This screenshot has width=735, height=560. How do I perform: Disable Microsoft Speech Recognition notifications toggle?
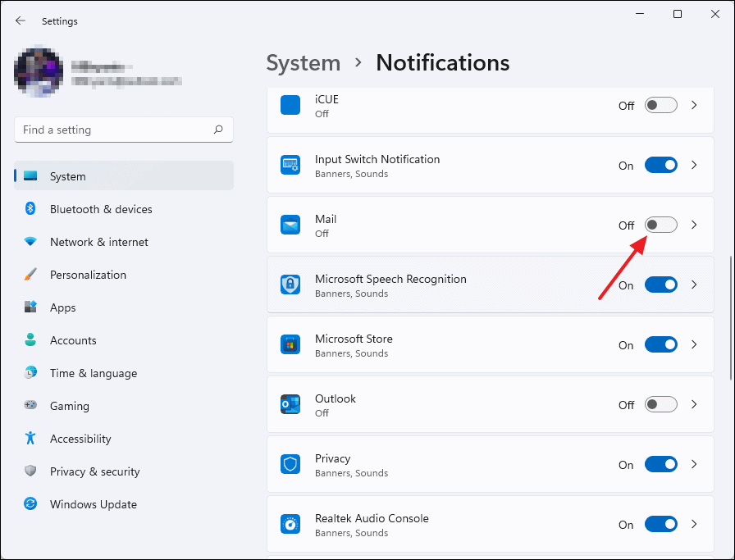661,285
